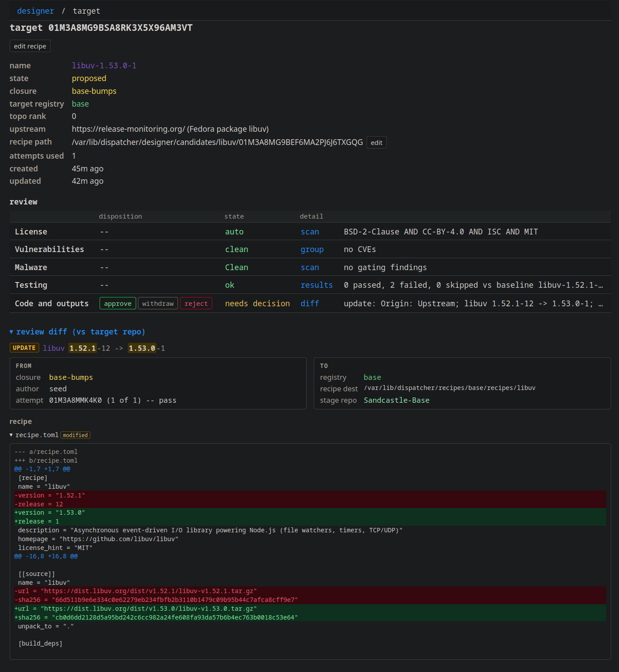Click the homepage github.com/libuv line
Image resolution: width=619 pixels, height=672 pixels.
click(x=98, y=539)
